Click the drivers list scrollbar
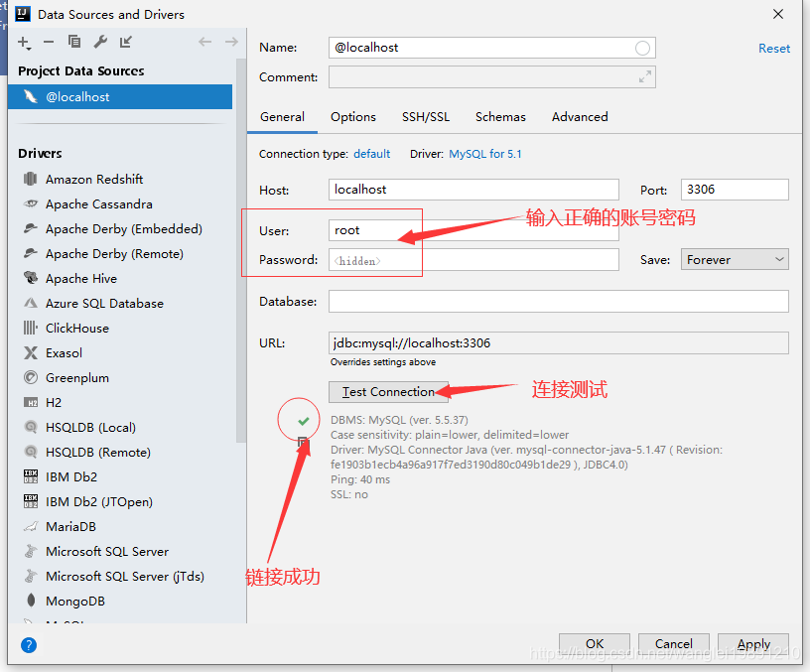Viewport: 810px width, 672px height. click(241, 250)
